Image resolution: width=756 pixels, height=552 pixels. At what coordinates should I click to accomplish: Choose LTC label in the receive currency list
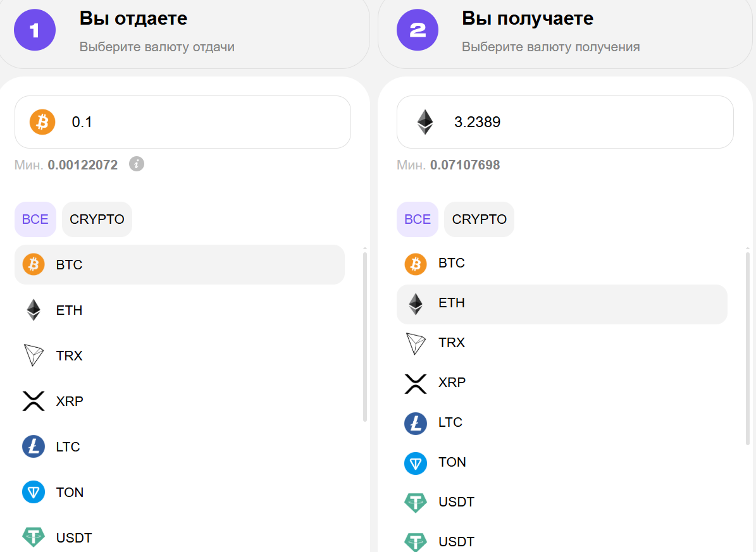pyautogui.click(x=450, y=422)
